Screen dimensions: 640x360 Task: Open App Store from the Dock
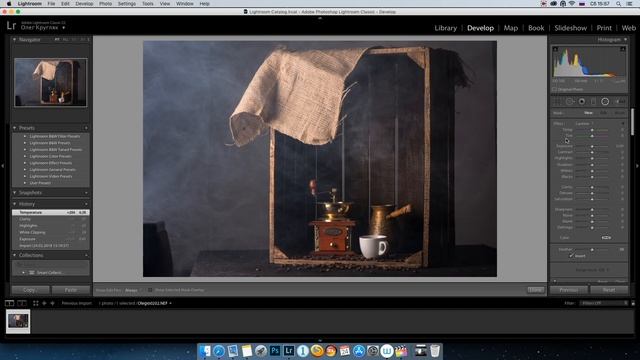pos(359,351)
